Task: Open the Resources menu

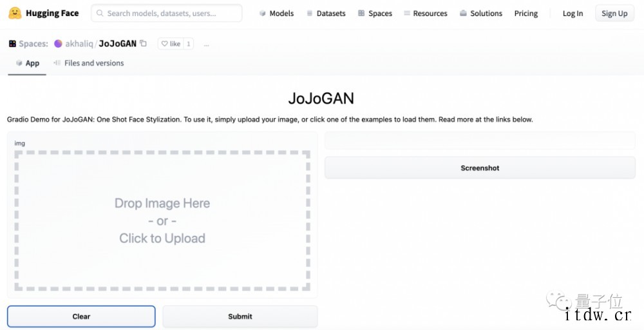Action: (x=424, y=13)
